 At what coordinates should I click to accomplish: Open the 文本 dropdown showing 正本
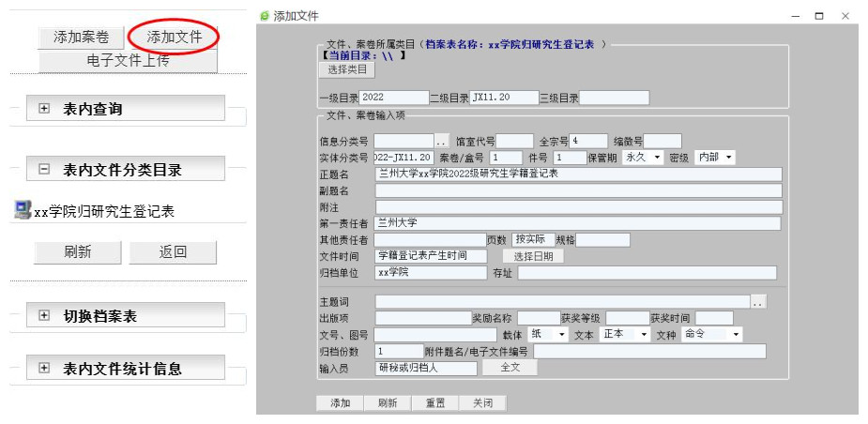coord(625,334)
